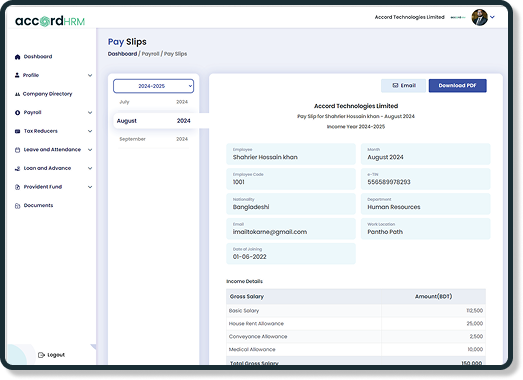
Task: Click the Download PDF button
Action: tap(457, 86)
